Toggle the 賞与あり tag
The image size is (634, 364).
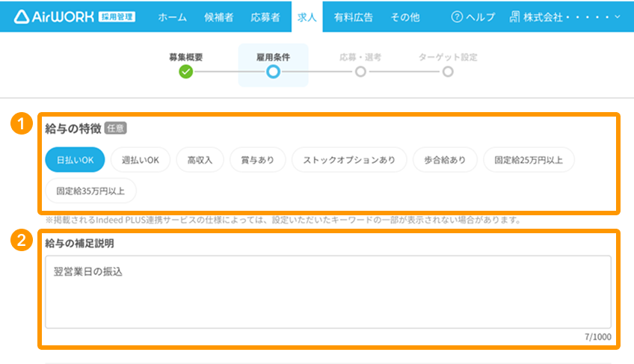[257, 160]
